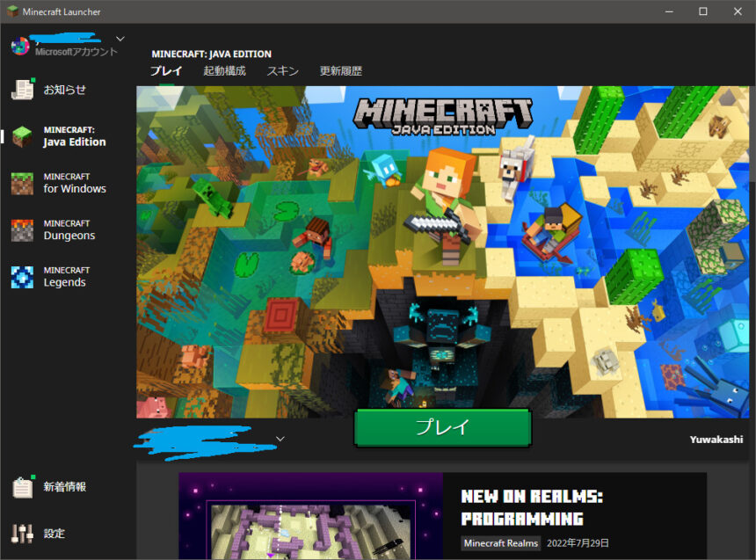Open the Realms news thumbnail image
This screenshot has width=756, height=560.
click(x=311, y=516)
